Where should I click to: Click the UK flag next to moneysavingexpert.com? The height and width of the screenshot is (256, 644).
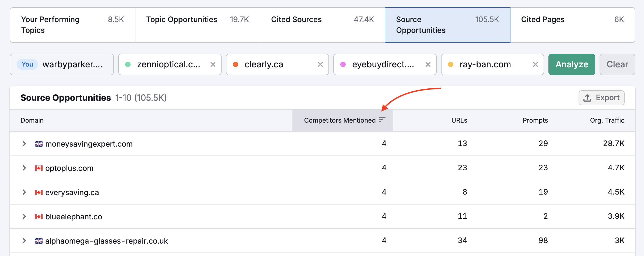39,144
